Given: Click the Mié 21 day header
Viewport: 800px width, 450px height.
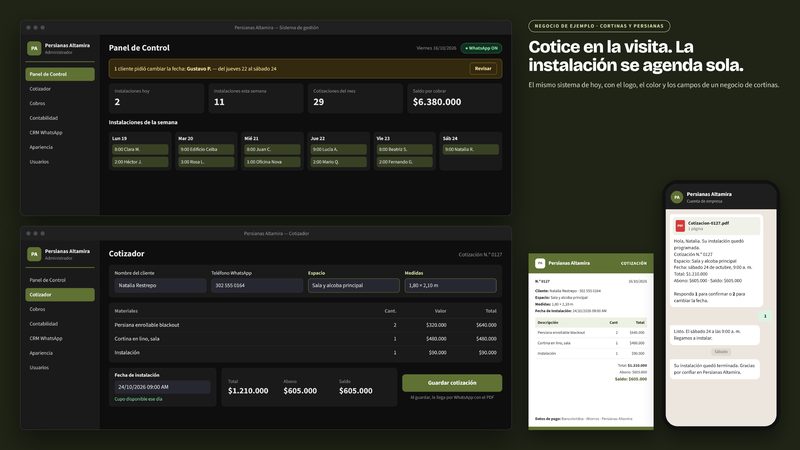Looking at the screenshot, I should click(x=252, y=138).
